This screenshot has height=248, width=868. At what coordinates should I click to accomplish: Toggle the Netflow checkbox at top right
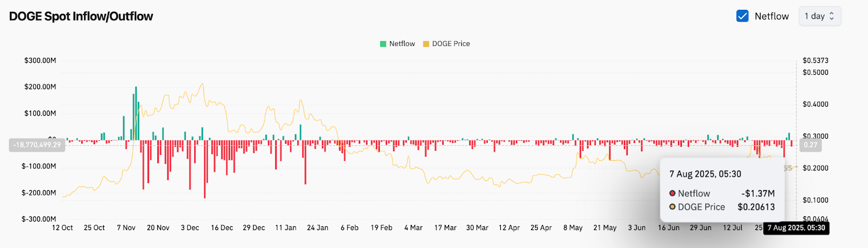[x=742, y=16]
